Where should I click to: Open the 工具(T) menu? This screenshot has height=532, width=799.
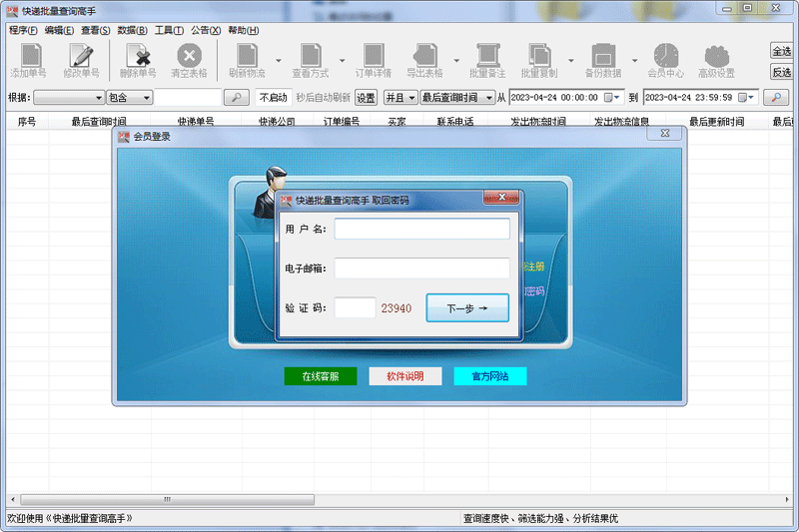pyautogui.click(x=169, y=31)
